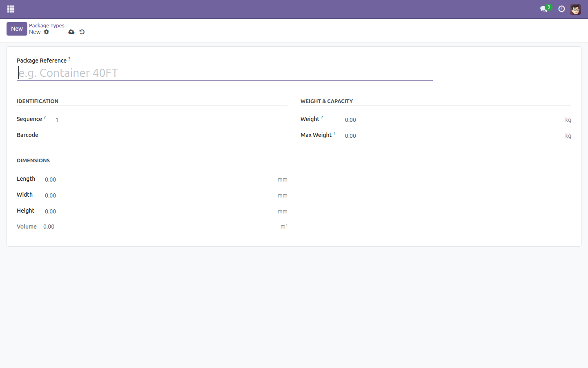Click the kg unit beside Max Weight
Image resolution: width=588 pixels, height=368 pixels.
(568, 136)
